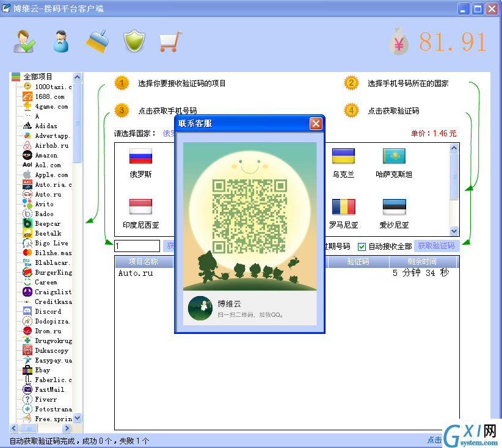The width and height of the screenshot is (502, 448).
Task: Open the shopping cart icon
Action: [x=170, y=41]
